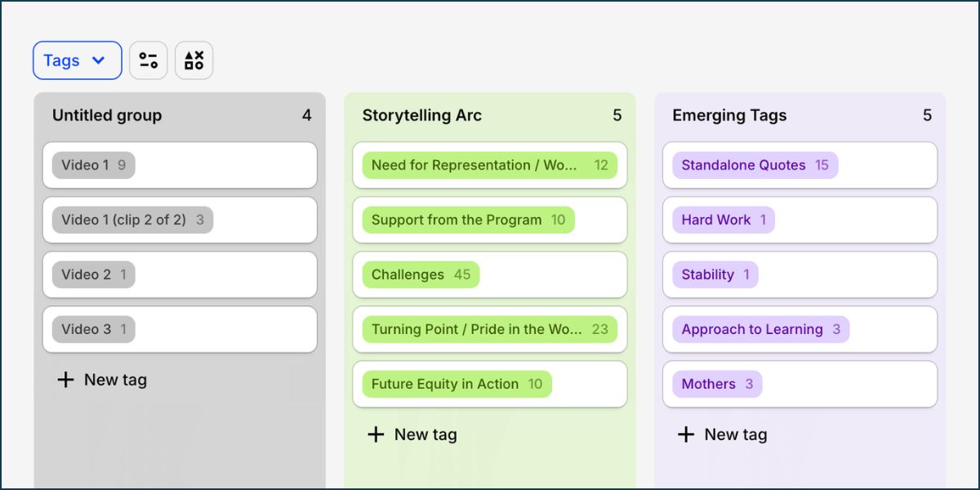Screen dimensions: 980x490
Task: Click the Untitled group heading
Action: click(x=107, y=115)
